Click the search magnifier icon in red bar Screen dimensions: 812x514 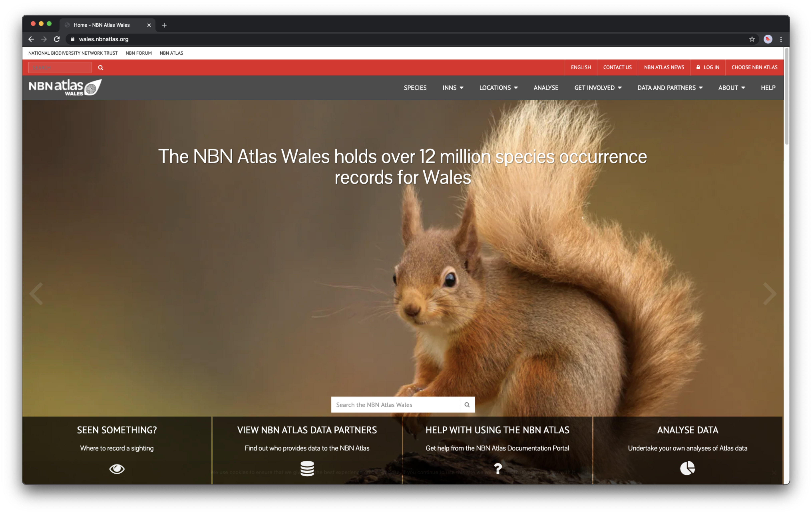(100, 67)
